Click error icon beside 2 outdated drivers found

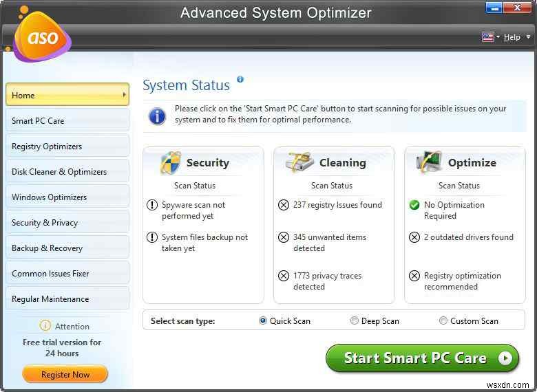pos(414,237)
